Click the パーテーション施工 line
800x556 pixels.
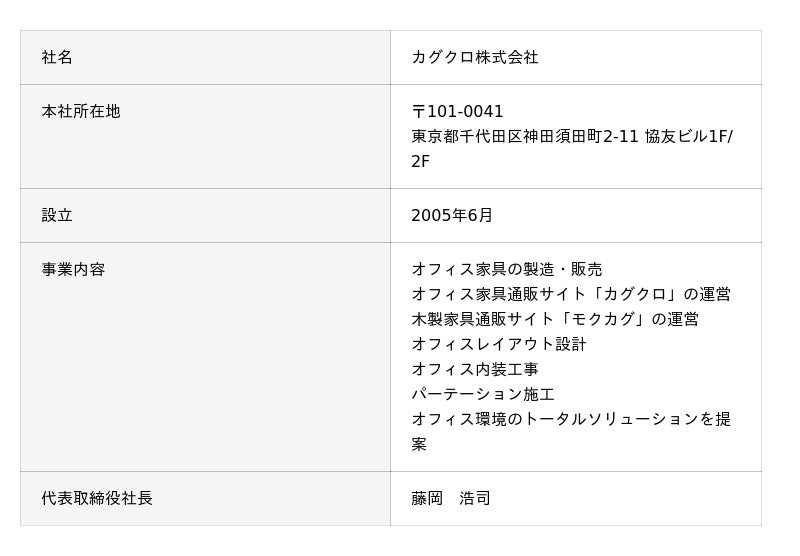[483, 395]
